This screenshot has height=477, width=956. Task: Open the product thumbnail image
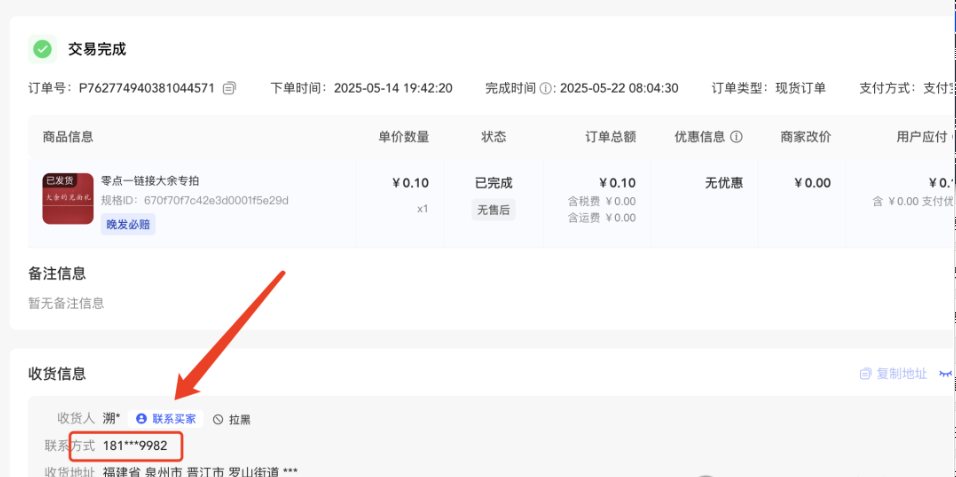[x=68, y=199]
